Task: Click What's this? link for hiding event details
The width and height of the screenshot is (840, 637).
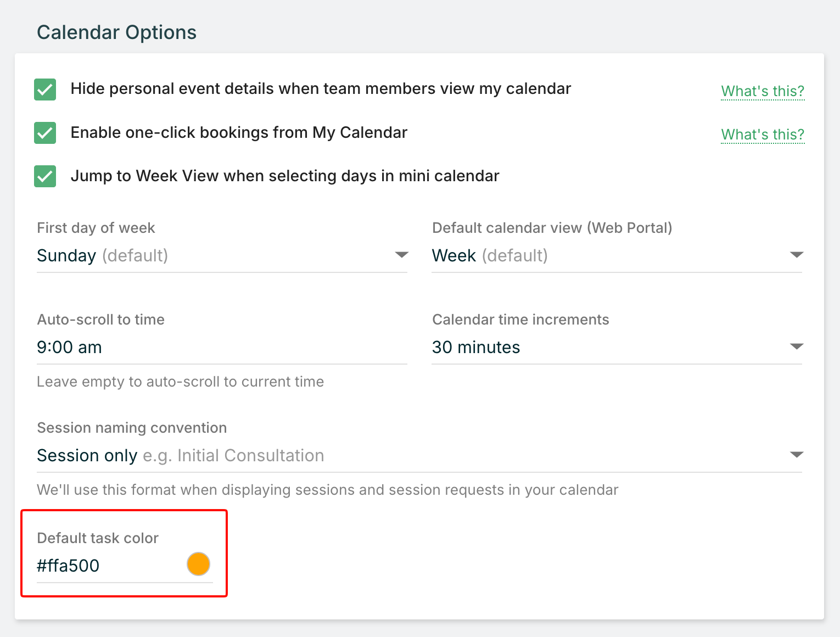Action: click(x=763, y=91)
